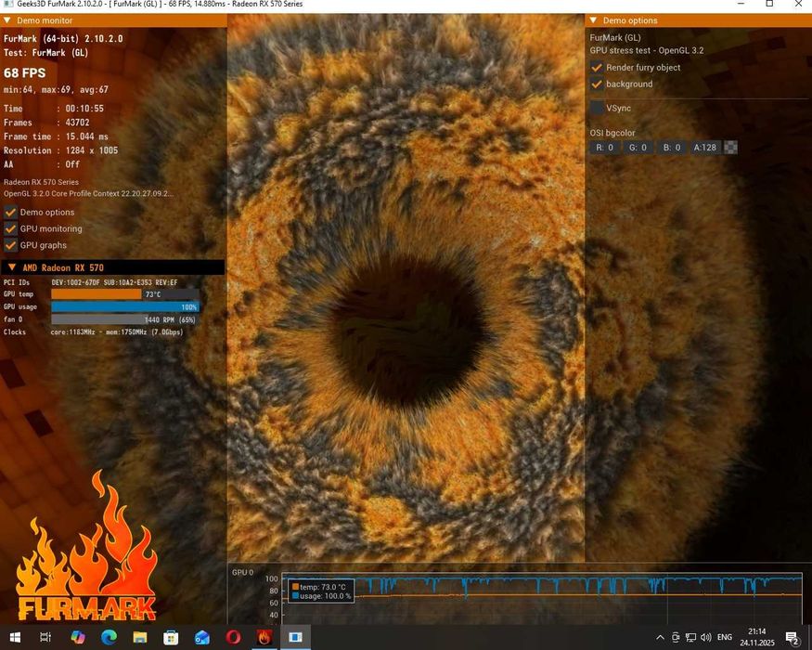812x650 pixels.
Task: Open the OSI bgcolor color swatch
Action: tap(730, 148)
